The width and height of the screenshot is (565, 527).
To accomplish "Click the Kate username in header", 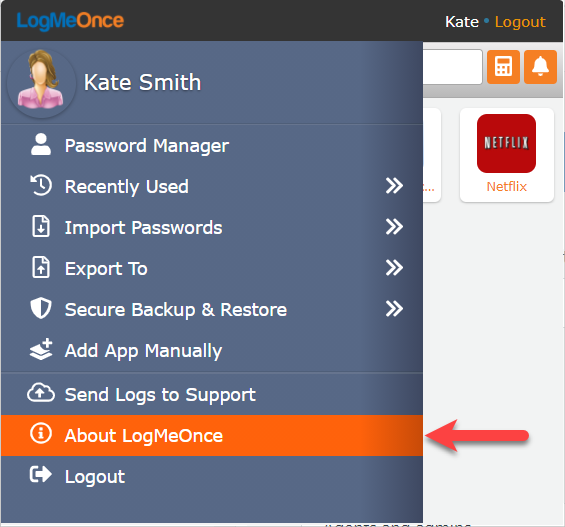I will [462, 22].
